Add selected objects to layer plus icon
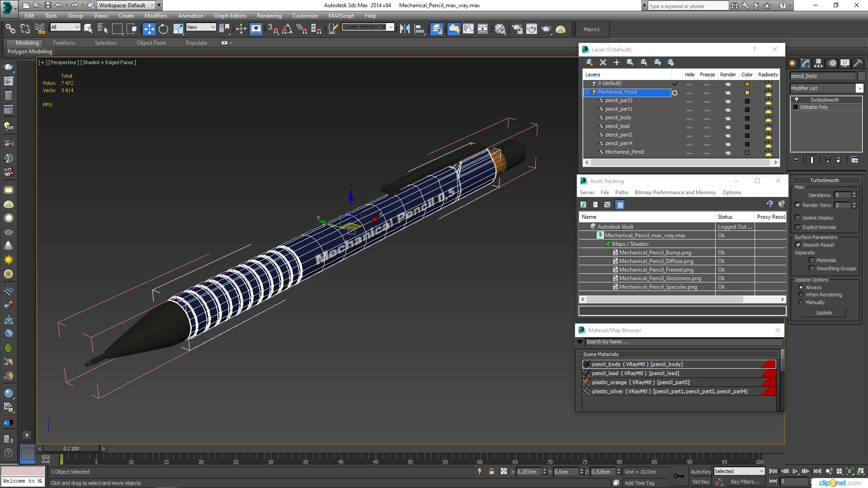This screenshot has height=488, width=868. [x=616, y=62]
